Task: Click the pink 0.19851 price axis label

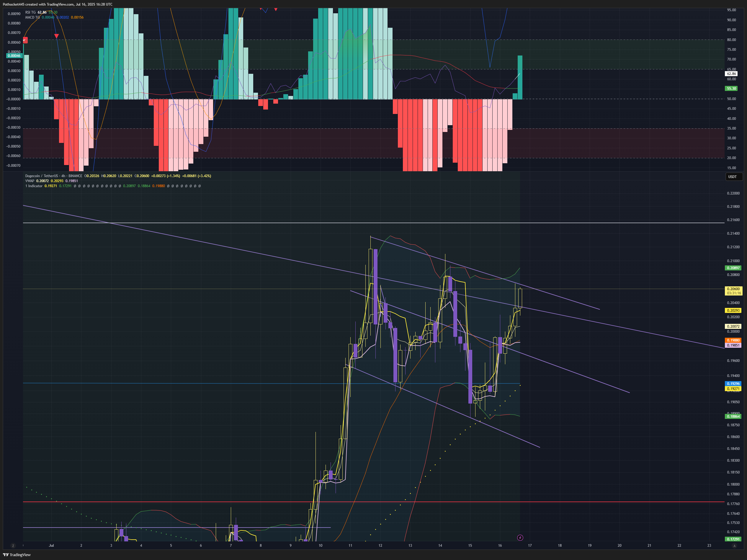Action: [733, 345]
